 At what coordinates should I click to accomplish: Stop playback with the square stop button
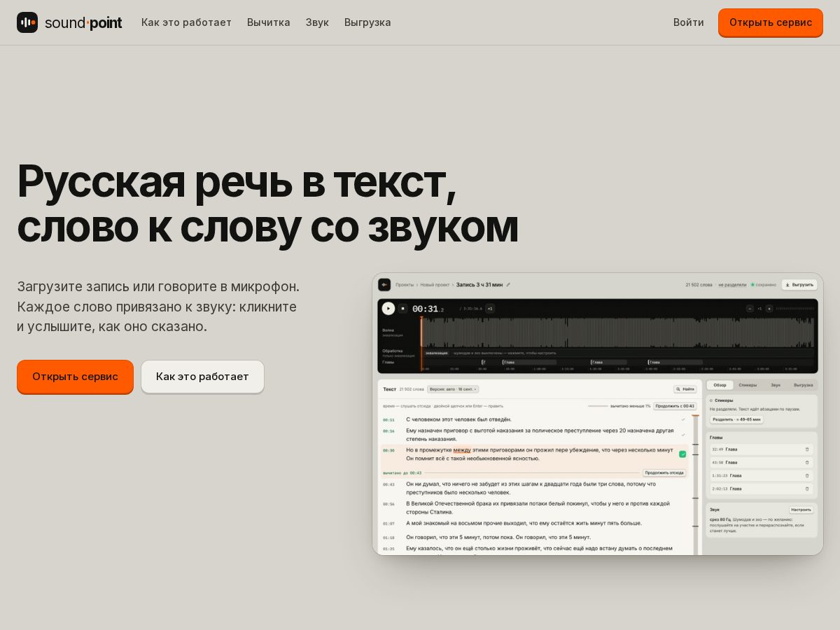click(x=403, y=308)
